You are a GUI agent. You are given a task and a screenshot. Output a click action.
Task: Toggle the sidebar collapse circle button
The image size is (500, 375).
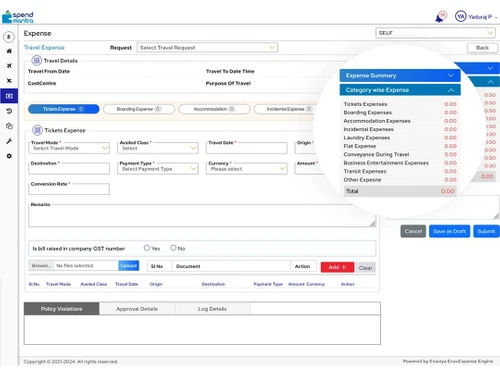(9, 37)
